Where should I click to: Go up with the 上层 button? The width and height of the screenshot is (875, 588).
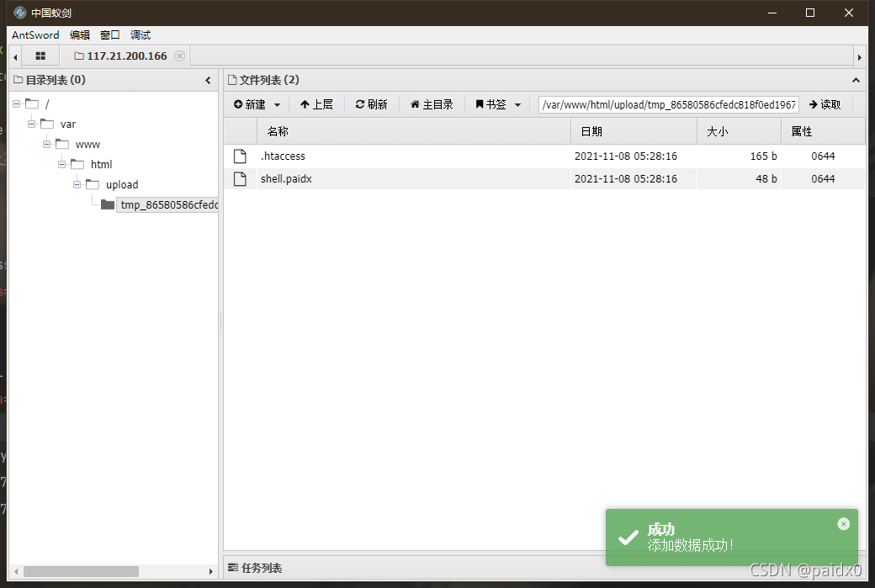coord(316,104)
